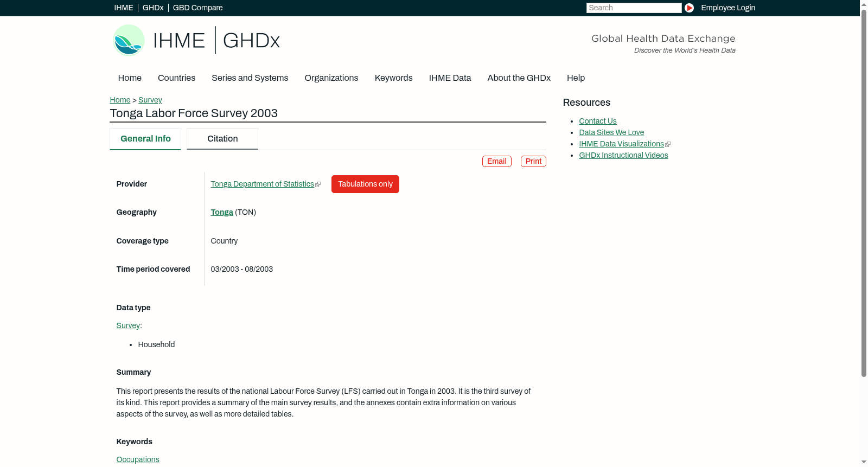Click the Print button
Image resolution: width=868 pixels, height=467 pixels.
(533, 161)
